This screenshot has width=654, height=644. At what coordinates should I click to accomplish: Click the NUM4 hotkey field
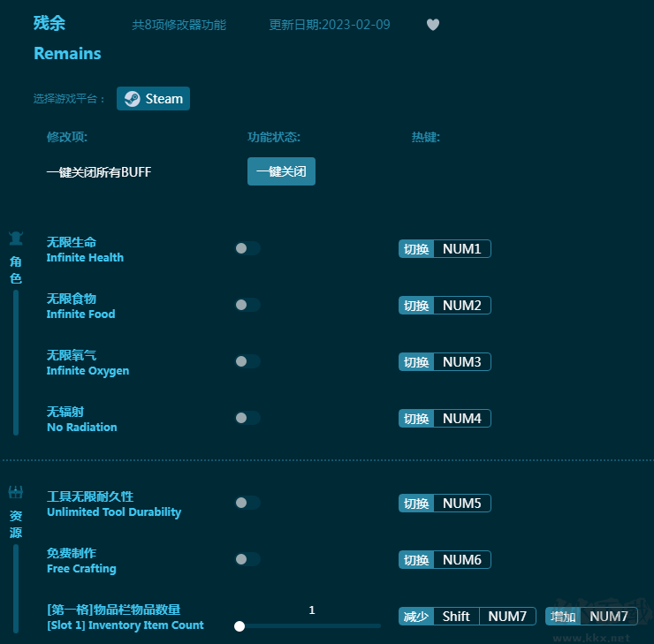461,419
